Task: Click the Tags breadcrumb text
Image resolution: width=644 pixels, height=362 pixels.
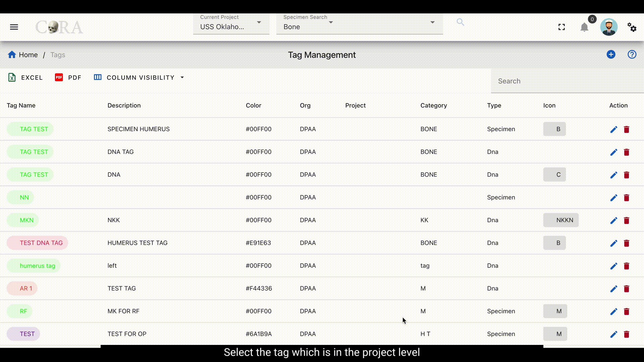Action: click(x=58, y=55)
